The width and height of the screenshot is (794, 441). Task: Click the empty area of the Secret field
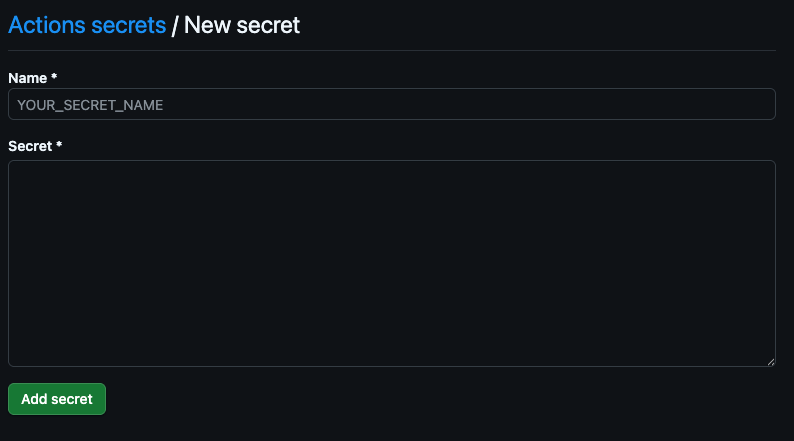click(391, 263)
